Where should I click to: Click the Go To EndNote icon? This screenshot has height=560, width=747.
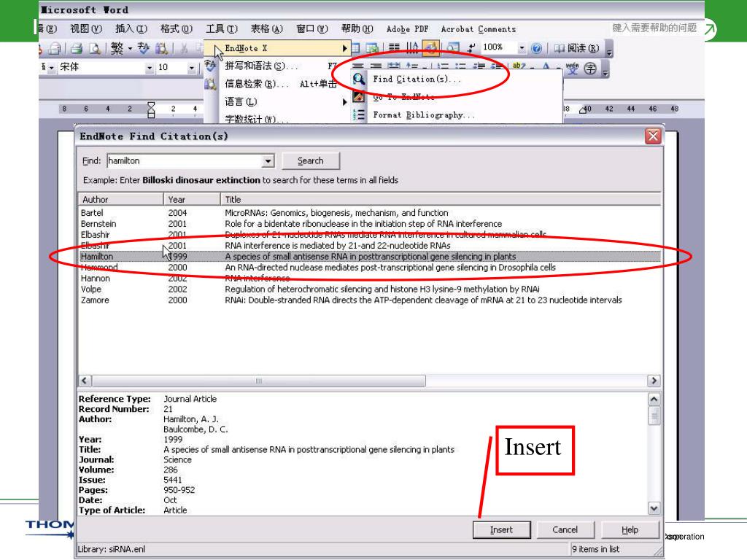(359, 97)
